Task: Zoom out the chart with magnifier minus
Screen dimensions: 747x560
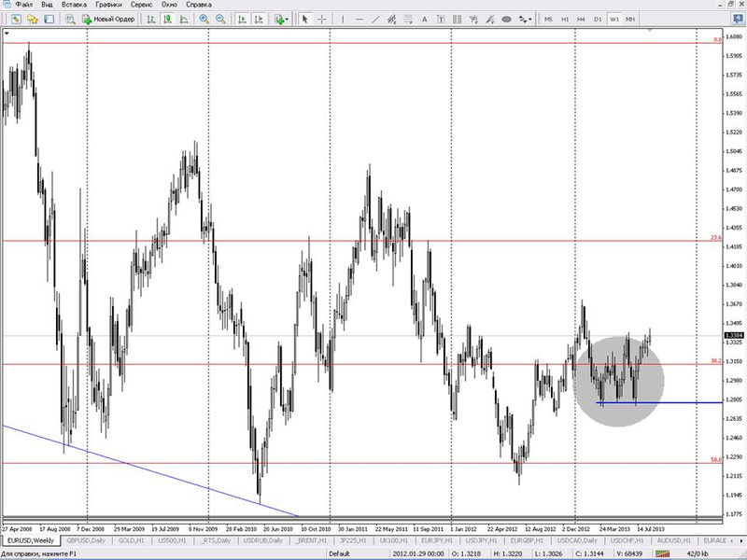Action: (220, 20)
